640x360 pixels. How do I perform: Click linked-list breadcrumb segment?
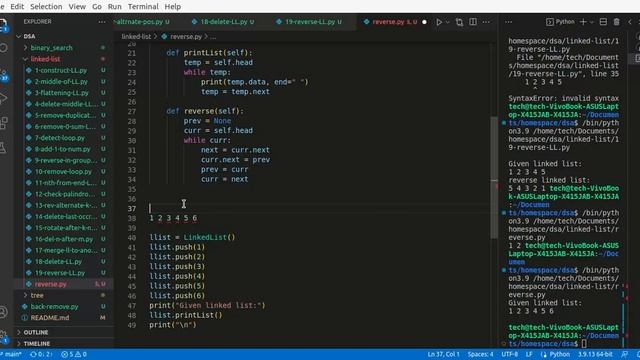point(136,36)
